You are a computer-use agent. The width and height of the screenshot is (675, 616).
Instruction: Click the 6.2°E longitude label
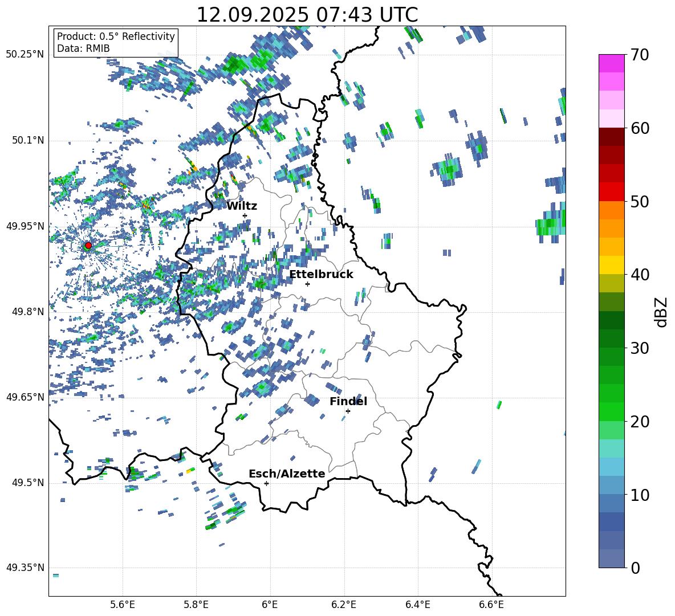(344, 605)
